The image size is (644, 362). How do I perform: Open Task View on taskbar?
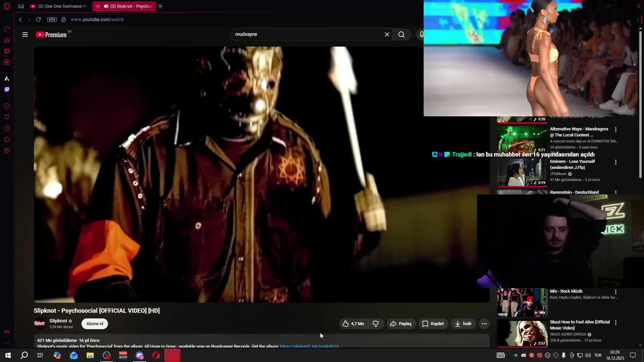click(x=40, y=355)
